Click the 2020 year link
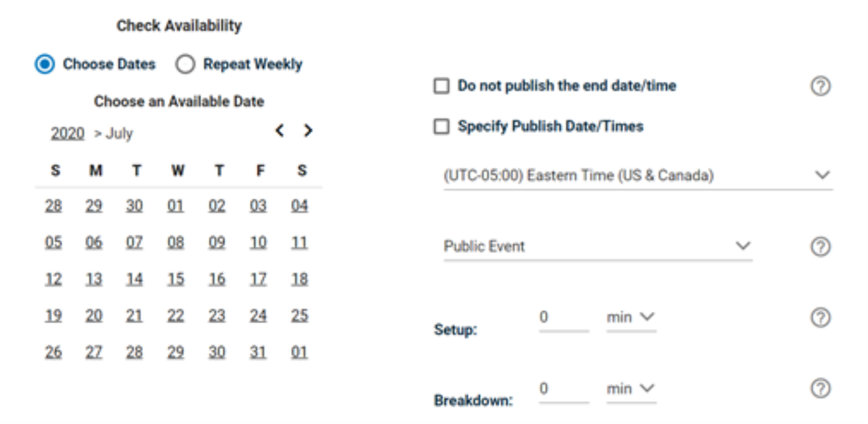The image size is (868, 424). 68,133
